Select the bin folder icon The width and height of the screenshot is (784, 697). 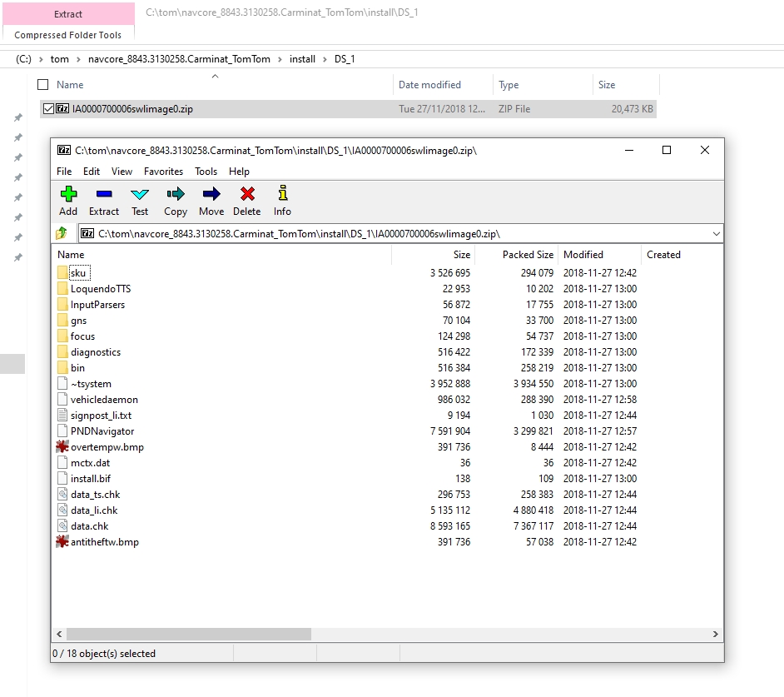point(62,368)
